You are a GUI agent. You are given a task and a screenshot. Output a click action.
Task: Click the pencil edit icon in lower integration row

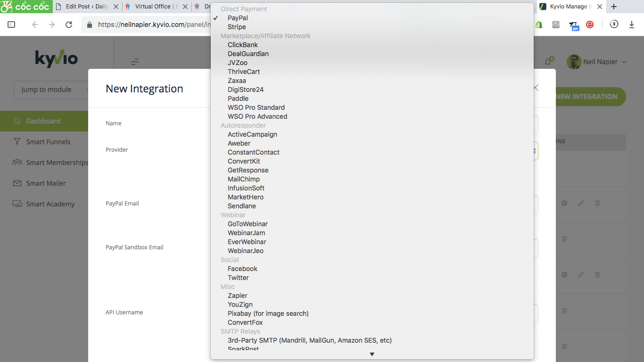pyautogui.click(x=581, y=275)
